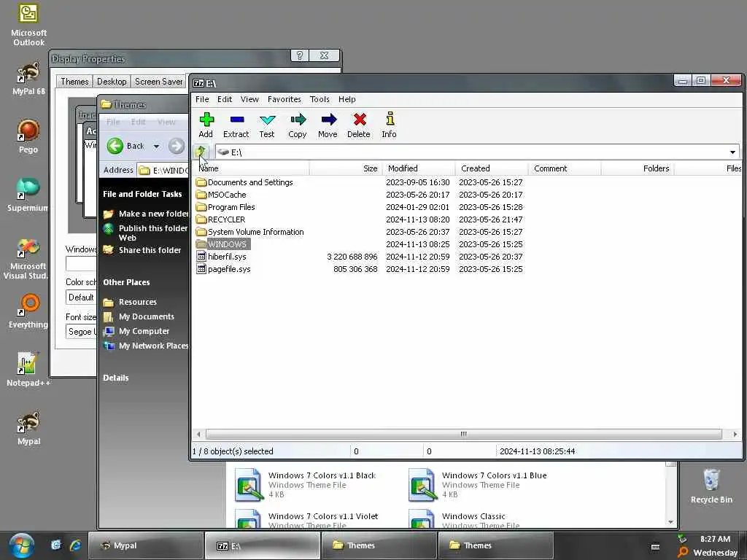
Task: Select the Recycle Bin icon
Action: 711,486
